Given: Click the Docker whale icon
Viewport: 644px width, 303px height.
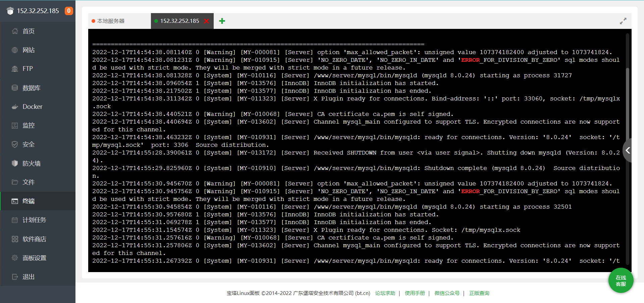Looking at the screenshot, I should 15,107.
